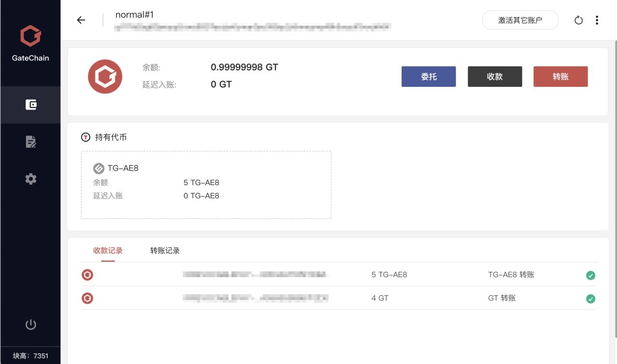The image size is (617, 364).
Task: Click blurred address in TG-AE8 转账 row
Action: [255, 275]
